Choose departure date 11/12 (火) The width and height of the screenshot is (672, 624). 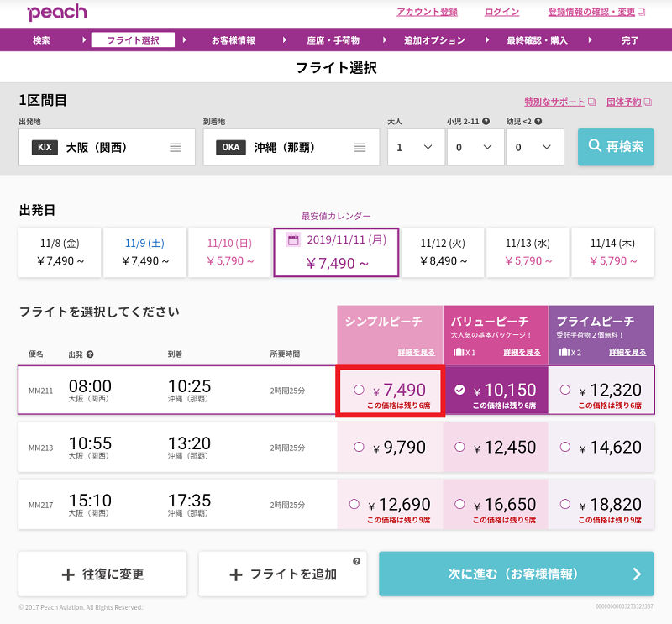444,253
